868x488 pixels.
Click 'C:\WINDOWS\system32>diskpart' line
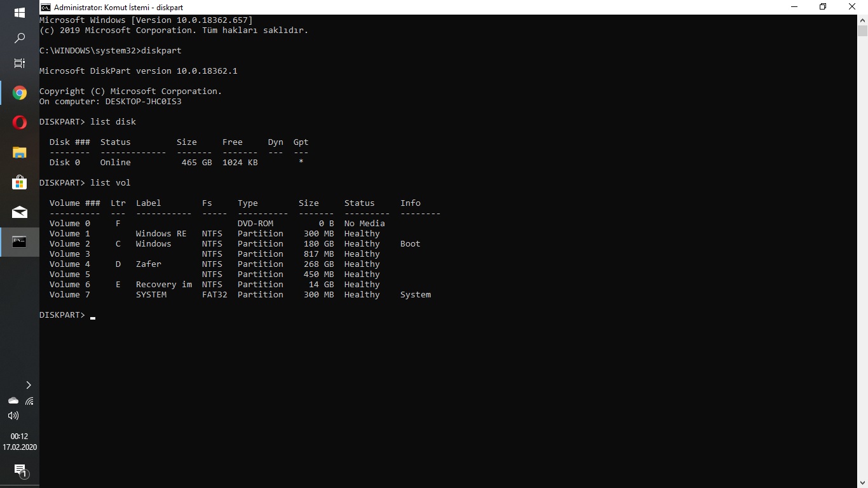click(x=111, y=50)
